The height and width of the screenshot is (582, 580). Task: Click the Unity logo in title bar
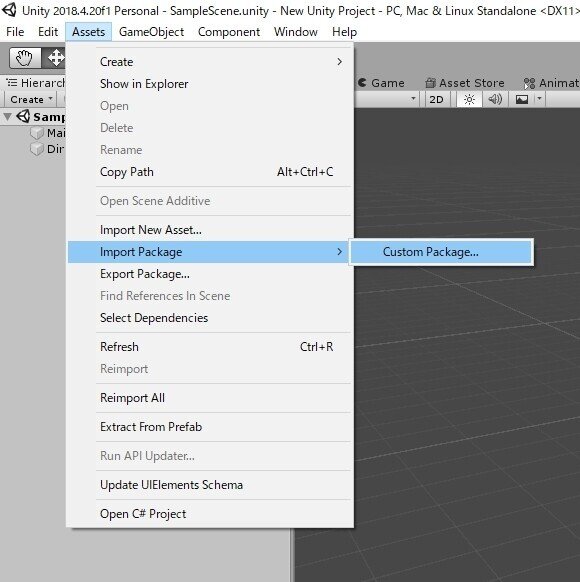coord(9,10)
